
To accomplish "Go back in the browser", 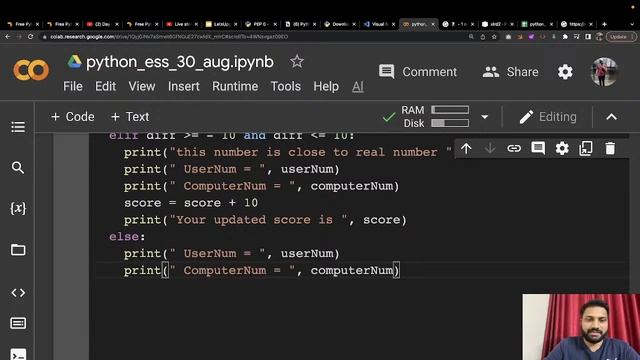I will coord(8,37).
